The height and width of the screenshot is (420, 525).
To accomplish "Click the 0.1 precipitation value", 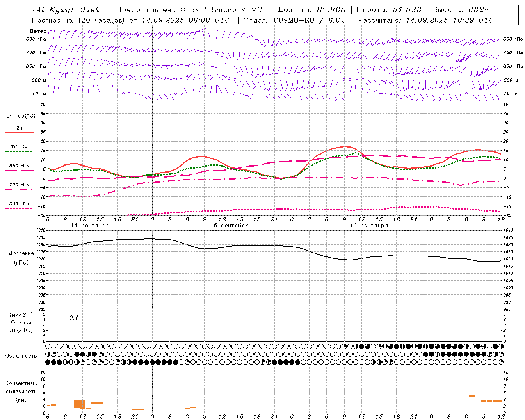I will pyautogui.click(x=73, y=317).
